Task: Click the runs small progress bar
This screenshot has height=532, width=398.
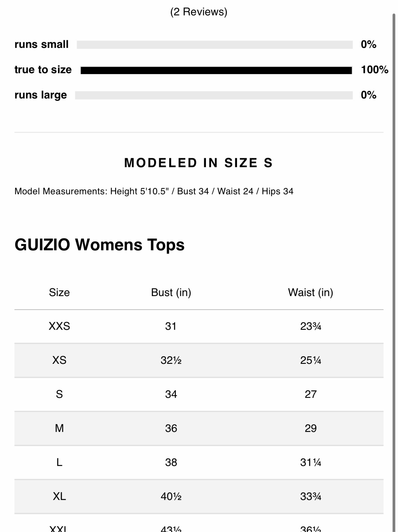Action: tap(215, 45)
